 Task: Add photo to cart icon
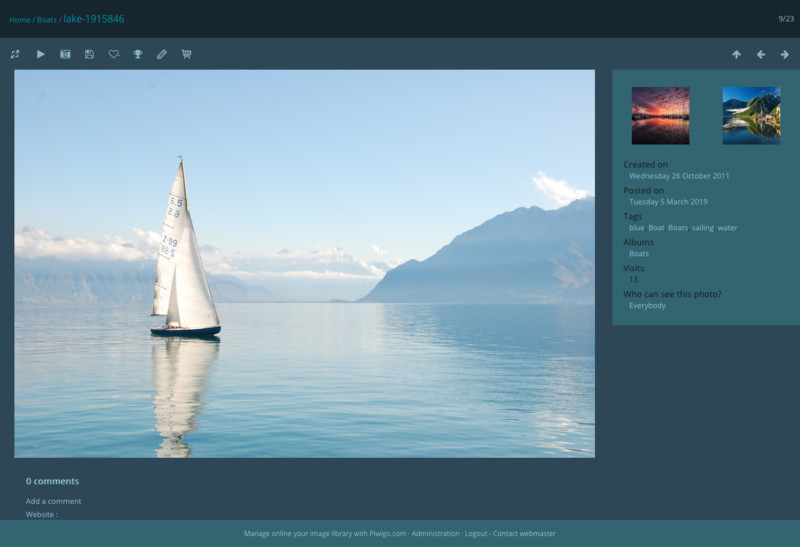[x=186, y=54]
